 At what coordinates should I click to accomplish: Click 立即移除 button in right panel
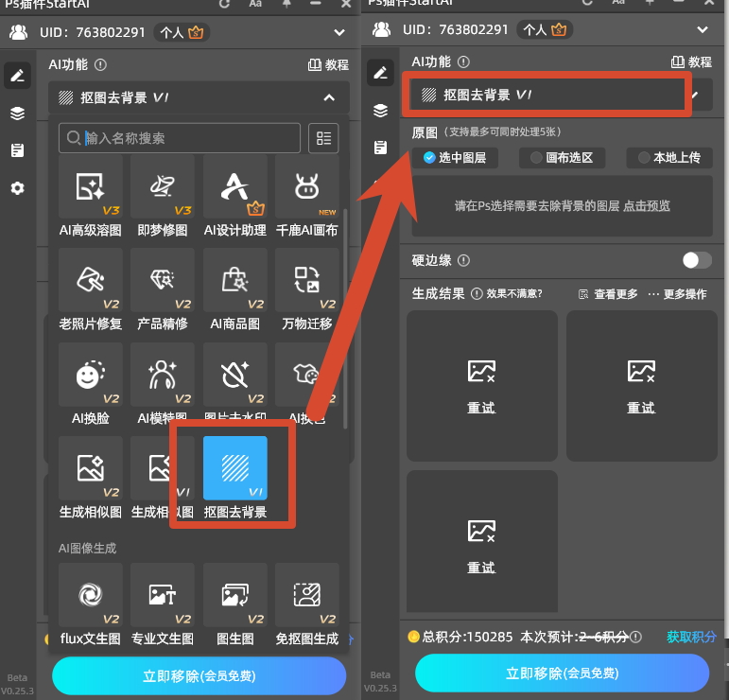562,673
